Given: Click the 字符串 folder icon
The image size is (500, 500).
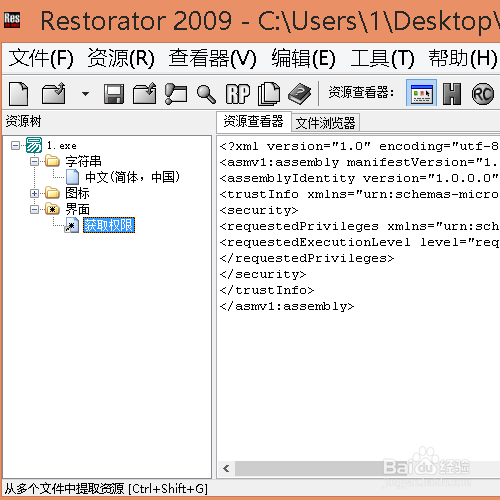Looking at the screenshot, I should pos(52,161).
